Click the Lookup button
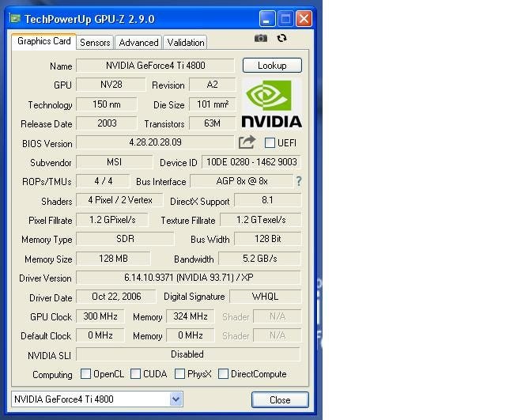Viewport: 506px width, 420px height. pyautogui.click(x=272, y=66)
